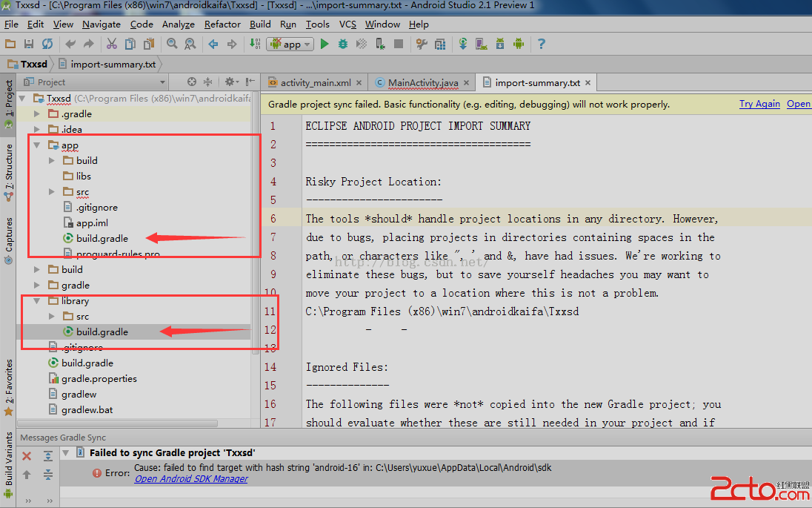Click the Help question mark icon

pos(541,44)
